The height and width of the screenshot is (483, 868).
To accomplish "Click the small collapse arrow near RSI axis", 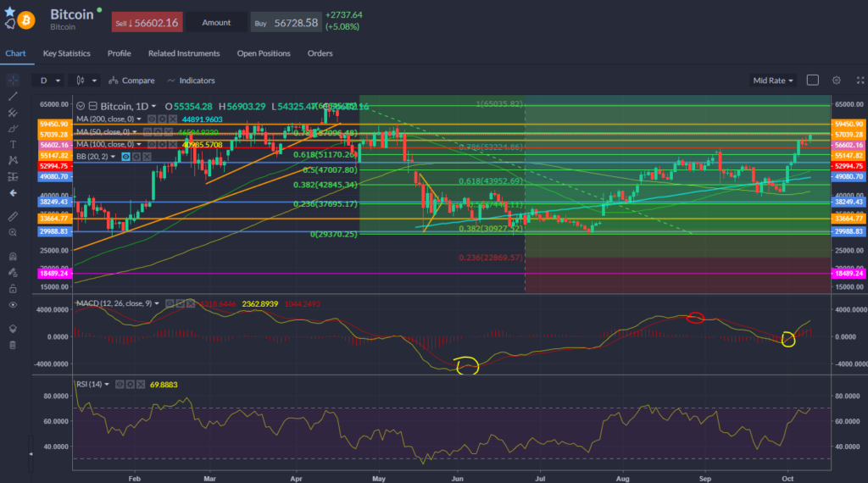I will pos(31,453).
